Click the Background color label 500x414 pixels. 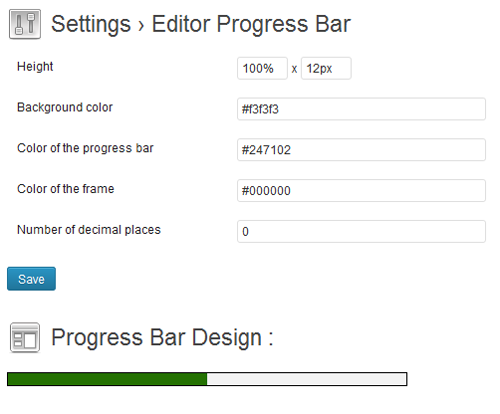pos(65,107)
